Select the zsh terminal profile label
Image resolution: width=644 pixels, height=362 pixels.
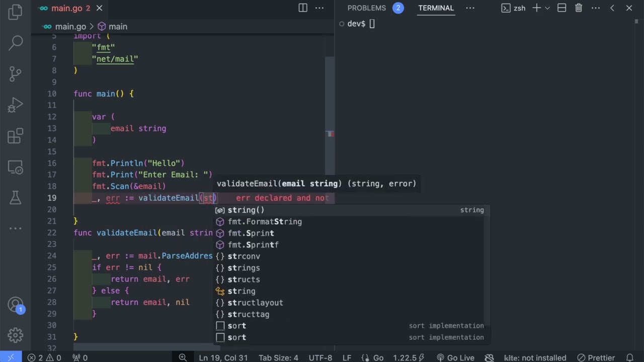514,8
